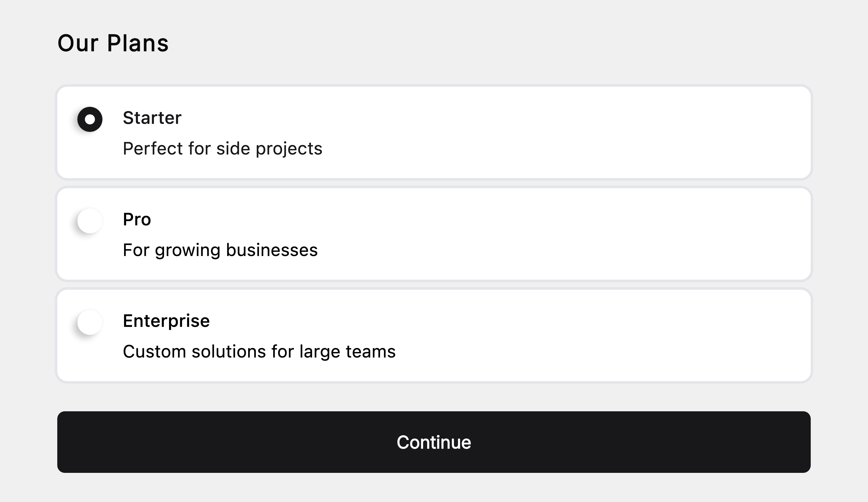Pick the plan for large teams
The height and width of the screenshot is (502, 868).
[90, 323]
